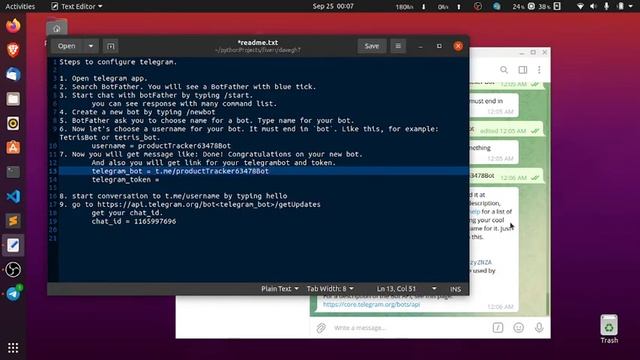Open OBS Studio from the dock
The image size is (640, 360).
pyautogui.click(x=13, y=270)
